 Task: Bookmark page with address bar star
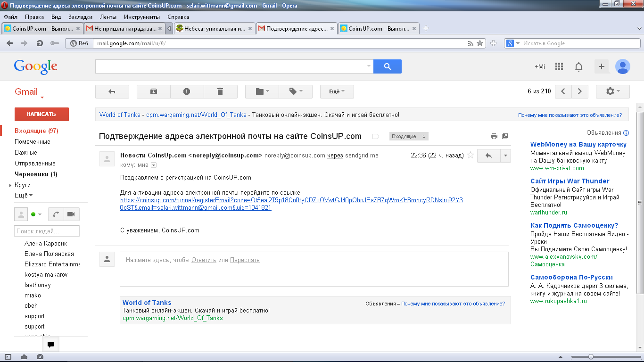click(x=480, y=43)
